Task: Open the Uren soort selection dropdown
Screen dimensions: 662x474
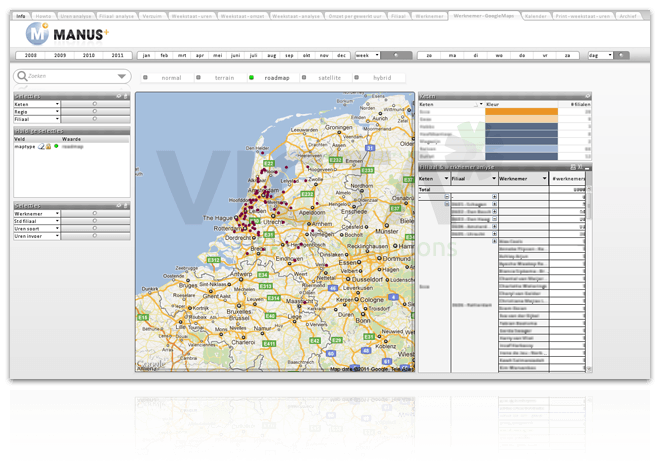Action: (x=57, y=228)
